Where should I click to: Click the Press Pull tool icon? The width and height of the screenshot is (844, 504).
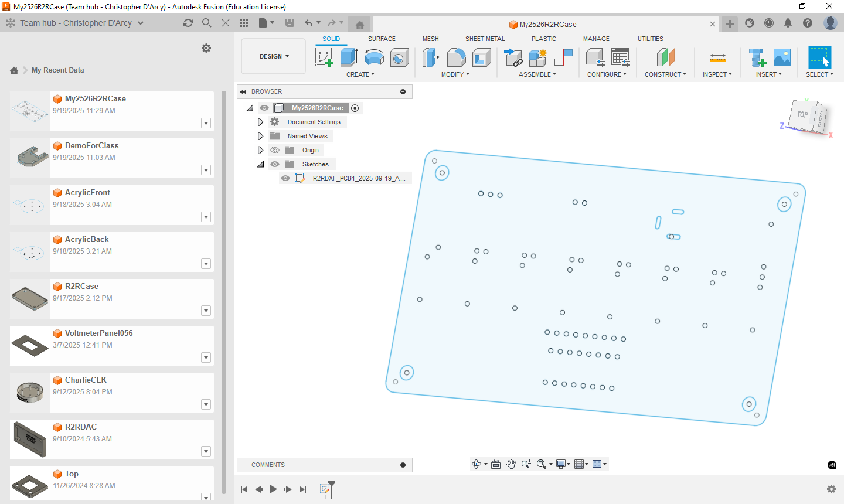pos(431,57)
